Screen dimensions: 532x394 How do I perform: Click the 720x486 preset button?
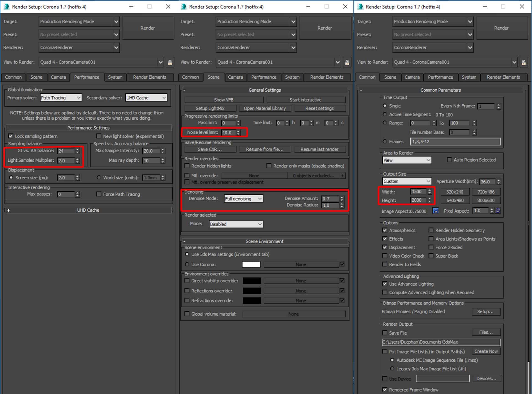[486, 192]
